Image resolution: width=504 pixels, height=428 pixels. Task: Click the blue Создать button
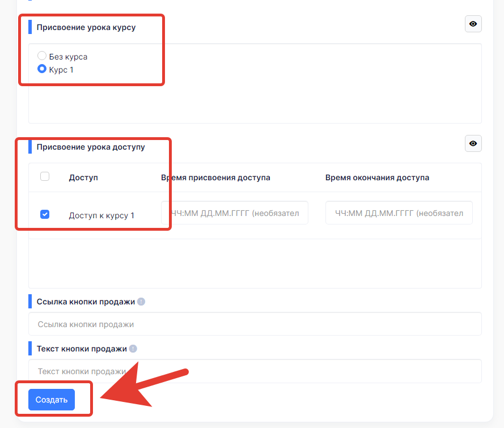coord(52,400)
